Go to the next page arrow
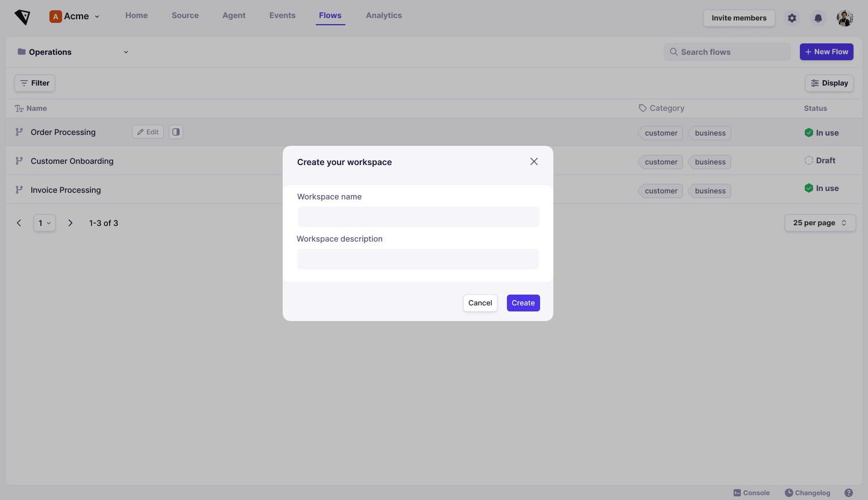This screenshot has height=500, width=868. click(71, 223)
